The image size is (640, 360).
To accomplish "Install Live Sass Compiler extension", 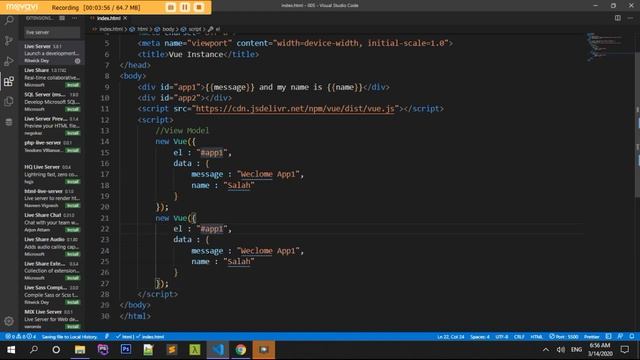I will point(73,302).
